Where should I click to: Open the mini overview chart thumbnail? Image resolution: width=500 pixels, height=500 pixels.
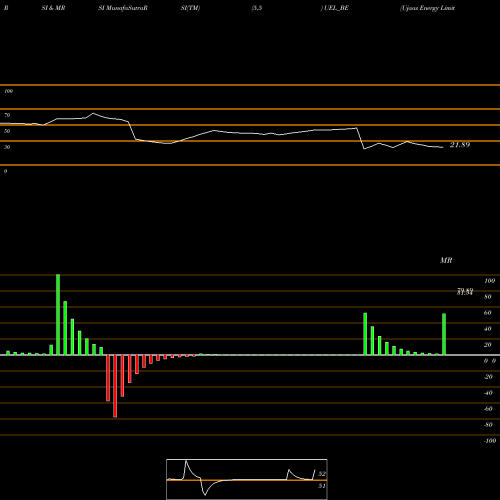[247, 479]
